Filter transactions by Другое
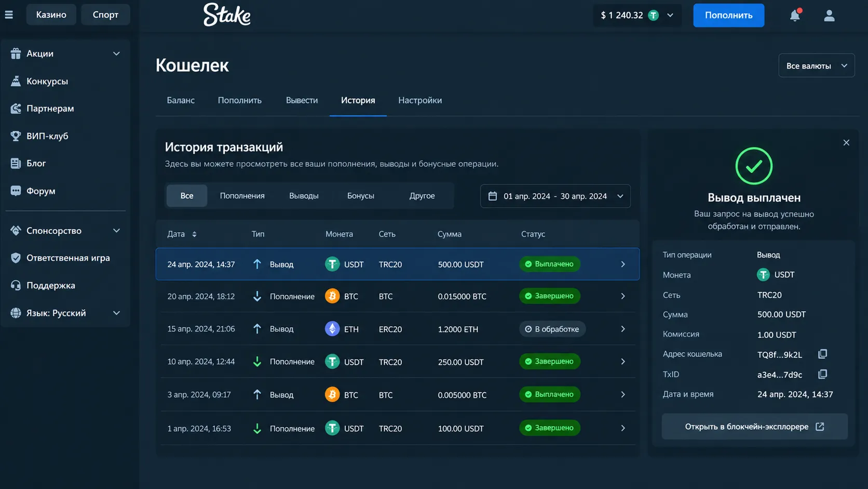Image resolution: width=868 pixels, height=489 pixels. [422, 196]
